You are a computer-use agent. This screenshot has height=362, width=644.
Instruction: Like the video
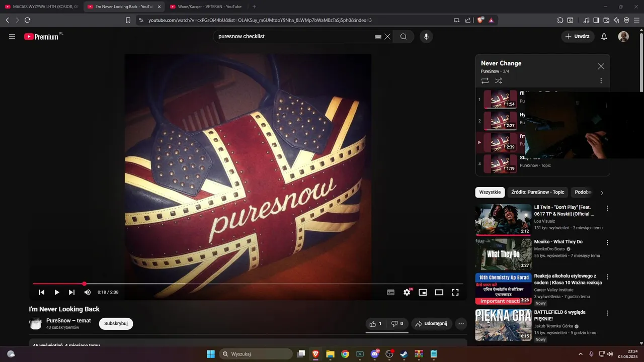tap(376, 324)
